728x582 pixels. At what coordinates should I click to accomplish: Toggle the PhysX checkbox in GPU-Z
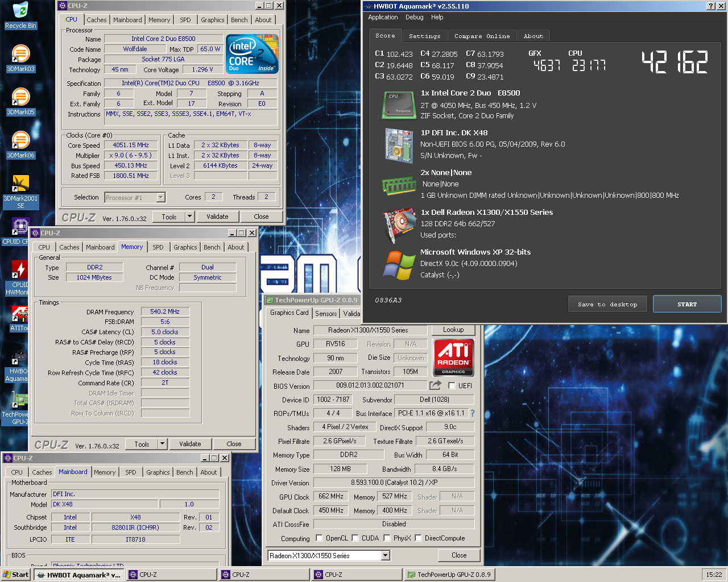point(387,538)
